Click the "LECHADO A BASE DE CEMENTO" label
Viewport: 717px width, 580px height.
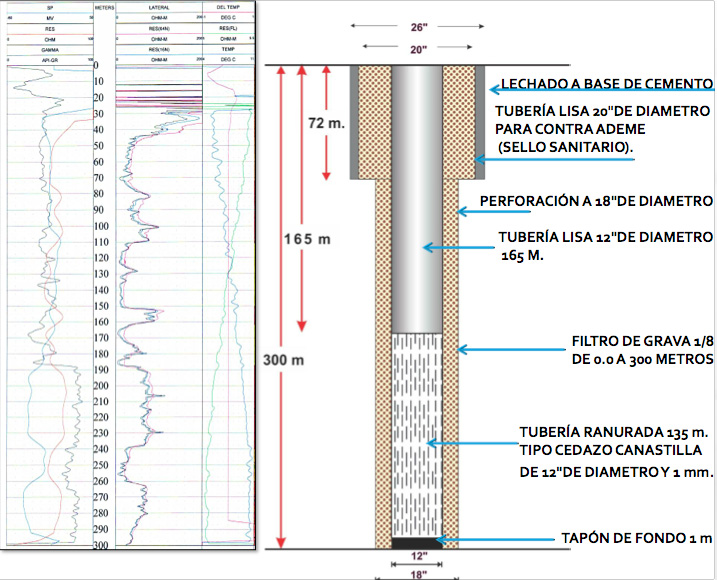click(x=607, y=84)
